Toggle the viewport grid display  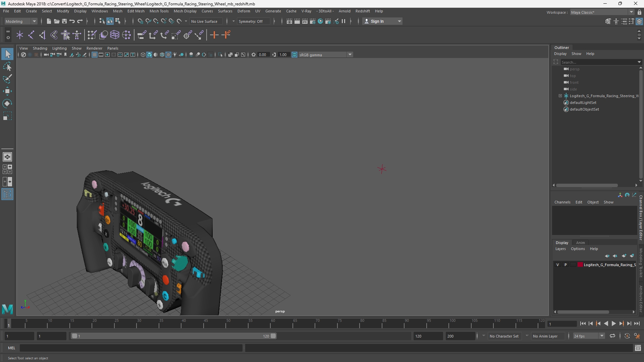point(95,55)
